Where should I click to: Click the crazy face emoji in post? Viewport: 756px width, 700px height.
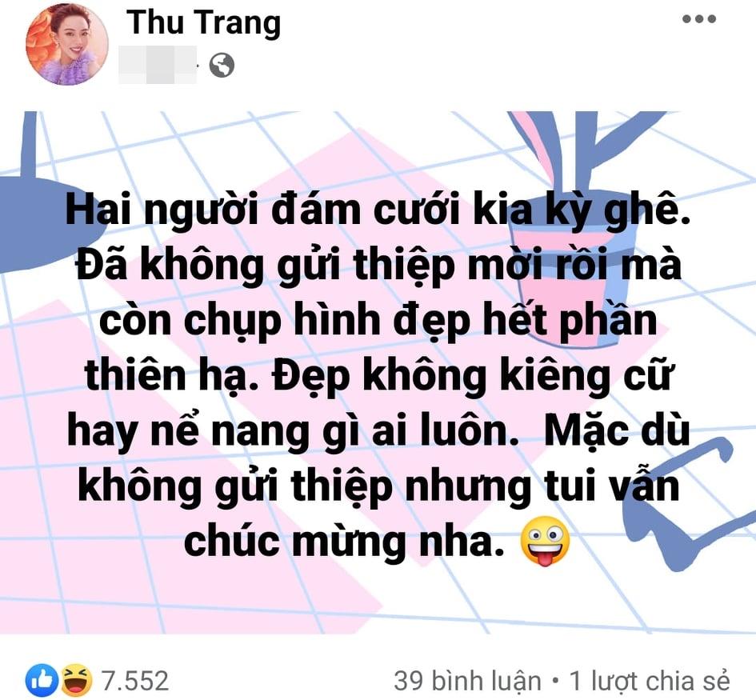[x=546, y=541]
